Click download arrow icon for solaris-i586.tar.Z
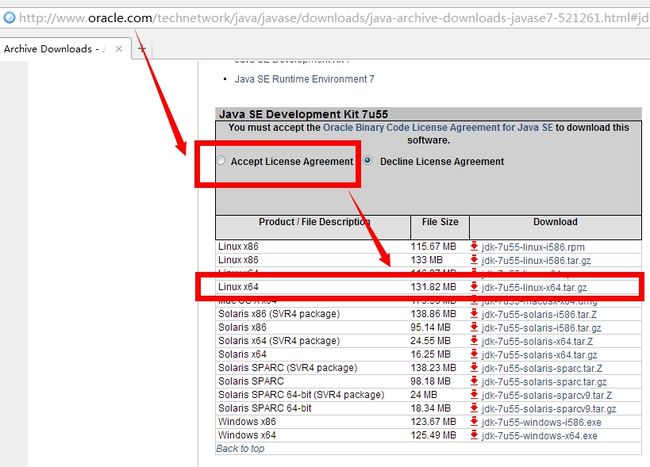 click(474, 314)
